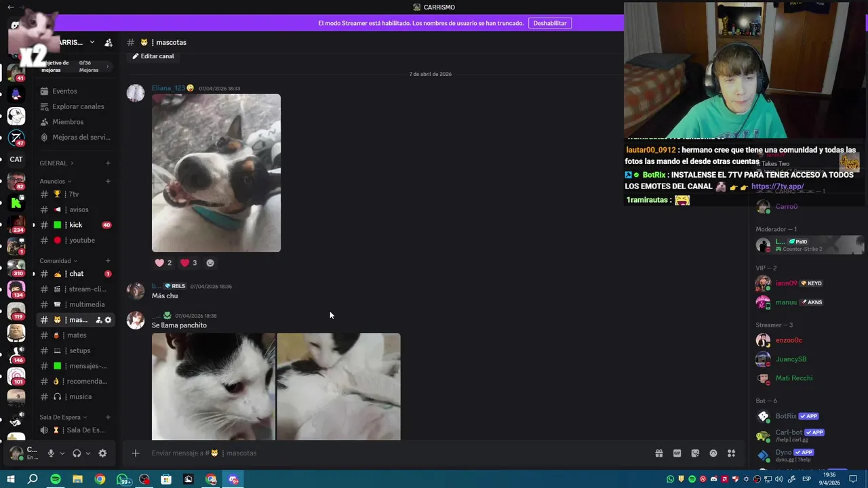Add a channel to GENERAL category
The image size is (868, 488).
(108, 163)
